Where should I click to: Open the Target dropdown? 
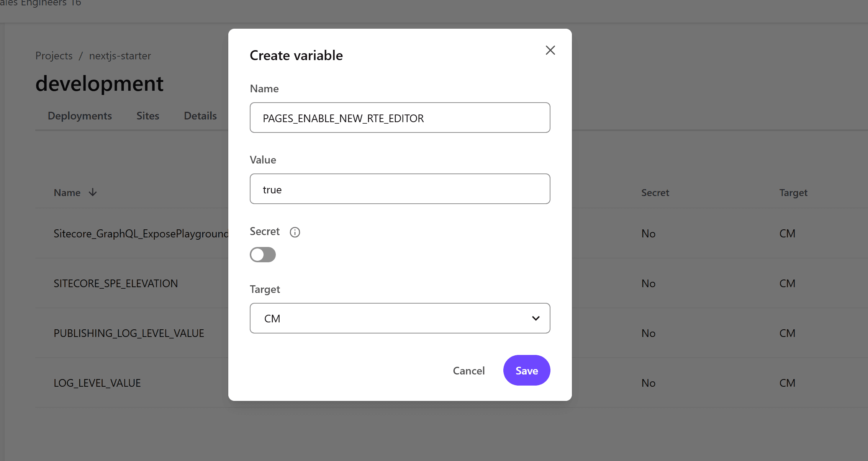(400, 318)
